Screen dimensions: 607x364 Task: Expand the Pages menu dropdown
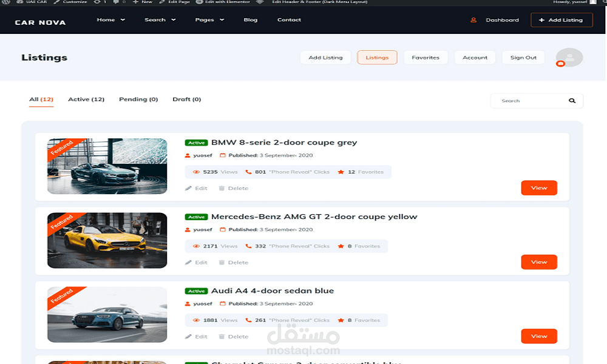tap(209, 20)
